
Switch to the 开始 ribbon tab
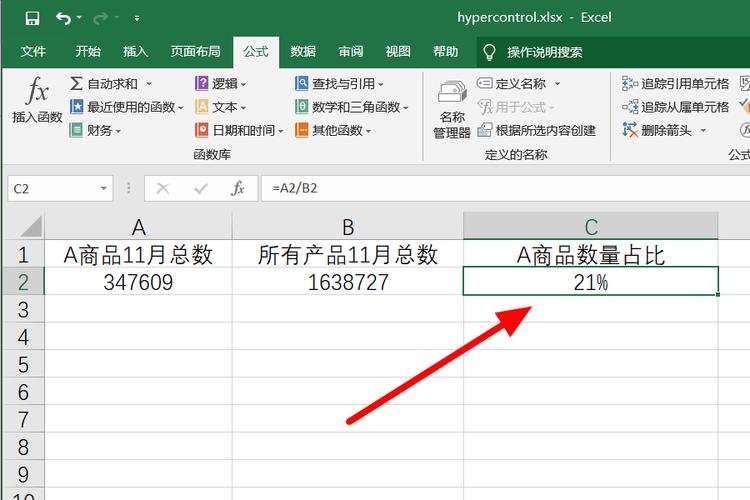tap(88, 51)
